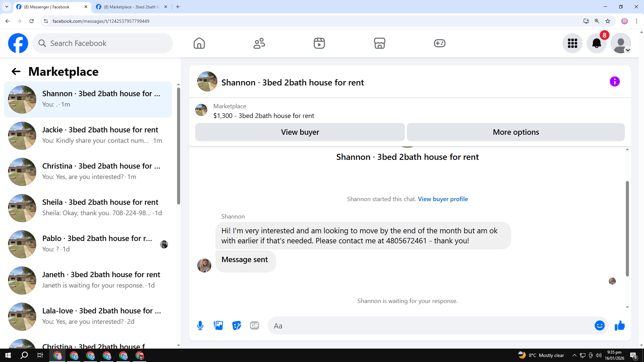This screenshot has height=362, width=644.
Task: Open the sticker picker icon
Action: pyautogui.click(x=236, y=325)
